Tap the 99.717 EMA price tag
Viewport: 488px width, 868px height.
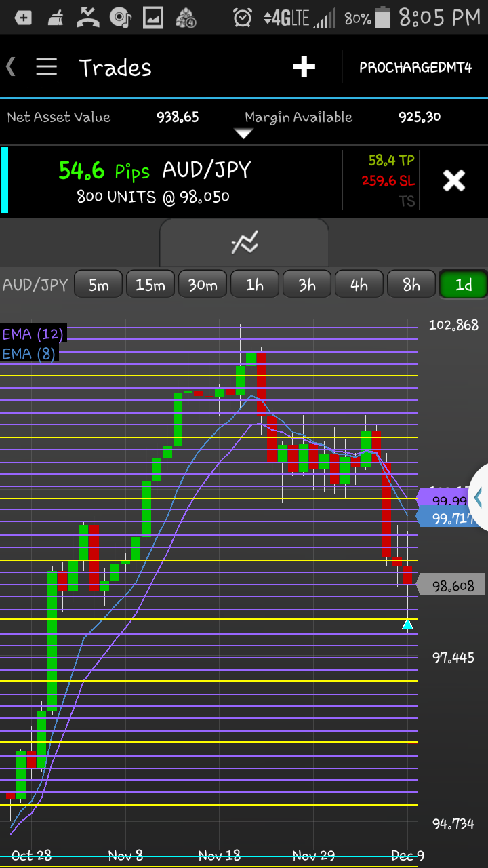point(447,518)
